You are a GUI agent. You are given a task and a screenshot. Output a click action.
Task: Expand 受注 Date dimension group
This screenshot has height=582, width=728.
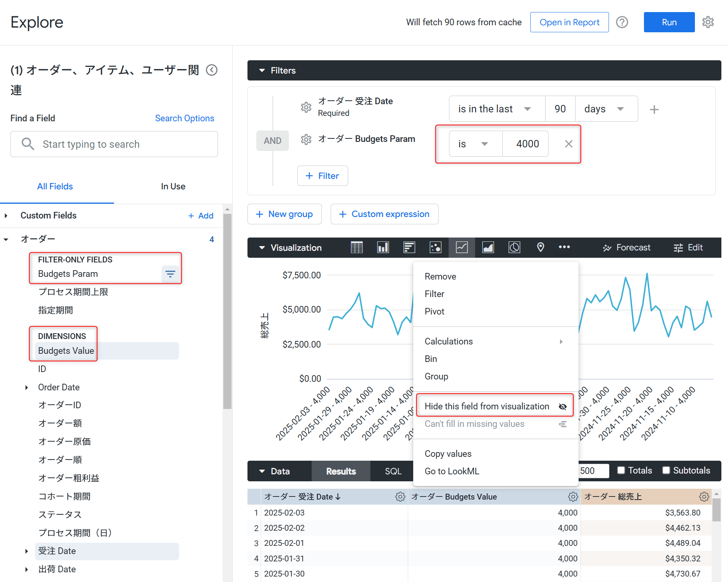26,551
